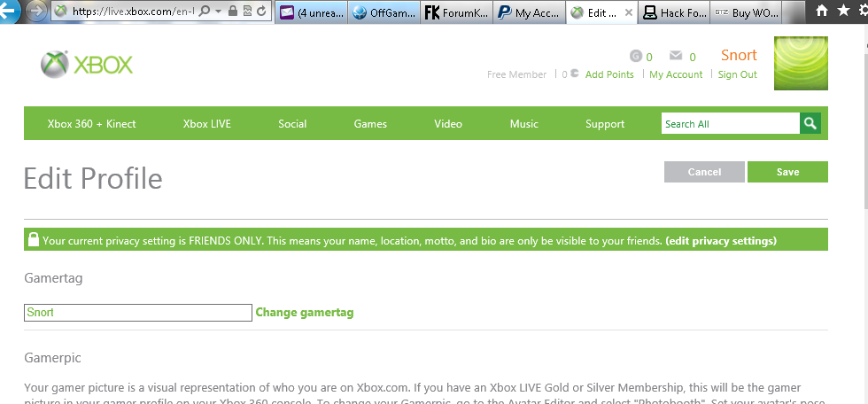Click the search magnifier in address bar

(204, 11)
